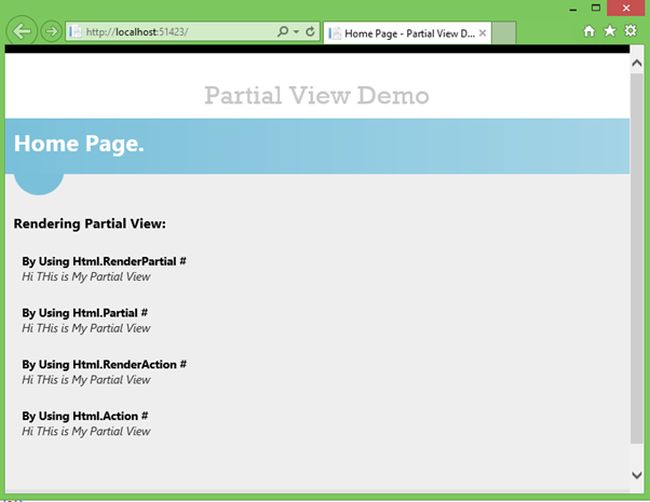This screenshot has width=650, height=502.
Task: Open Favorites with the star icon
Action: point(609,31)
